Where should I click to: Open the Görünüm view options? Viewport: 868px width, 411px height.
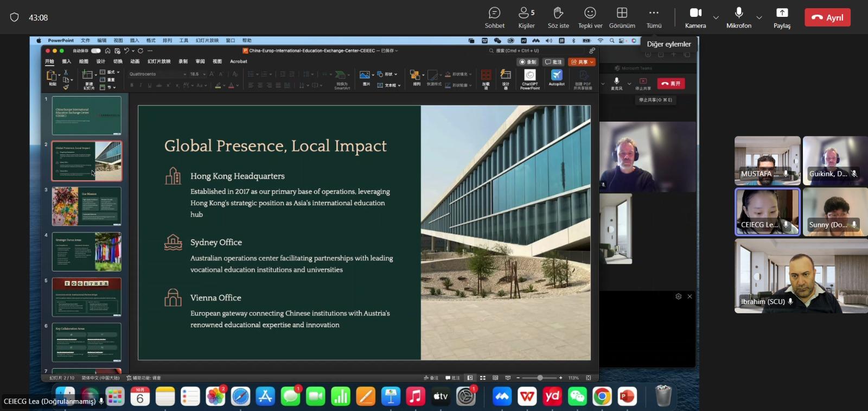622,17
